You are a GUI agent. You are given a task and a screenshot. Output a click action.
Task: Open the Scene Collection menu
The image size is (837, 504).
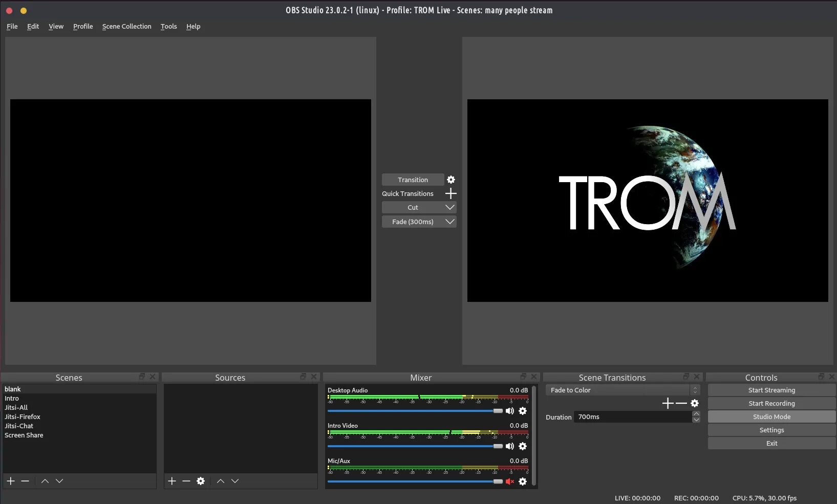point(126,26)
